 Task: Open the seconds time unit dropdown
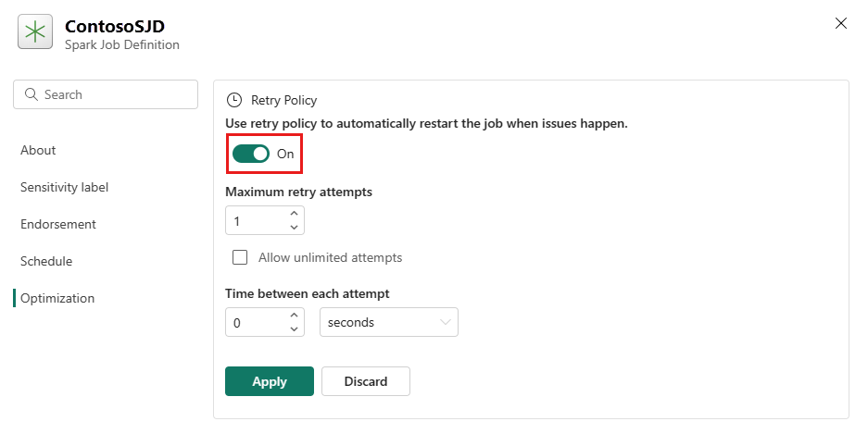[x=388, y=322]
